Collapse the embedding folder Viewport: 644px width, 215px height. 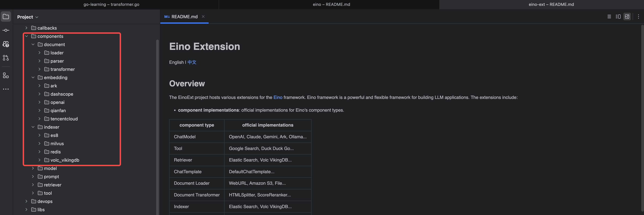coord(33,78)
